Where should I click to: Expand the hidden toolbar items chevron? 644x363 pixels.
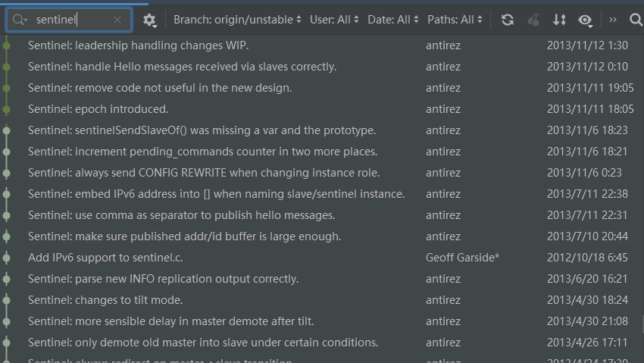point(612,20)
